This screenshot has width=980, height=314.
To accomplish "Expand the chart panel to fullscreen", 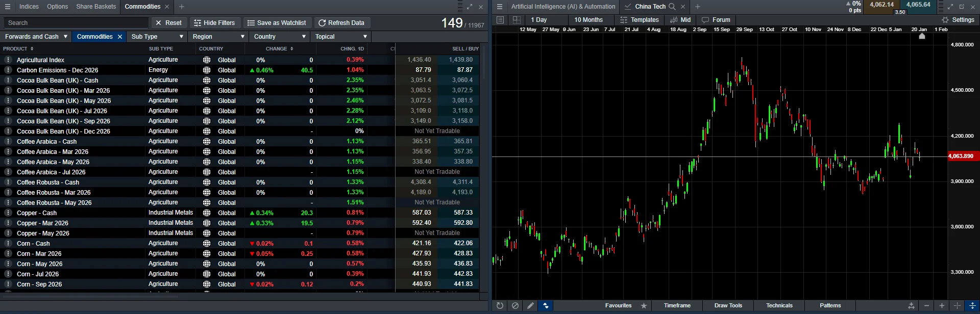I will [950, 7].
